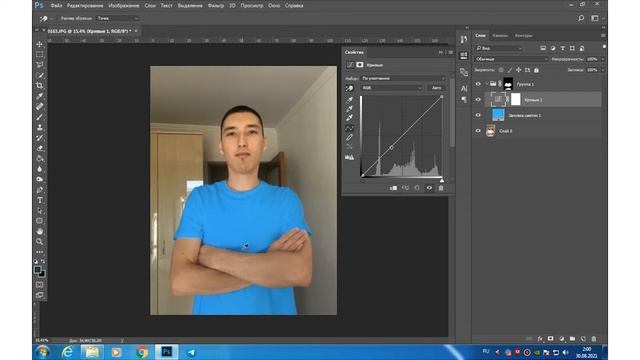This screenshot has width=640, height=360.
Task: Select the Rectangle shape tool
Action: pos(40,221)
